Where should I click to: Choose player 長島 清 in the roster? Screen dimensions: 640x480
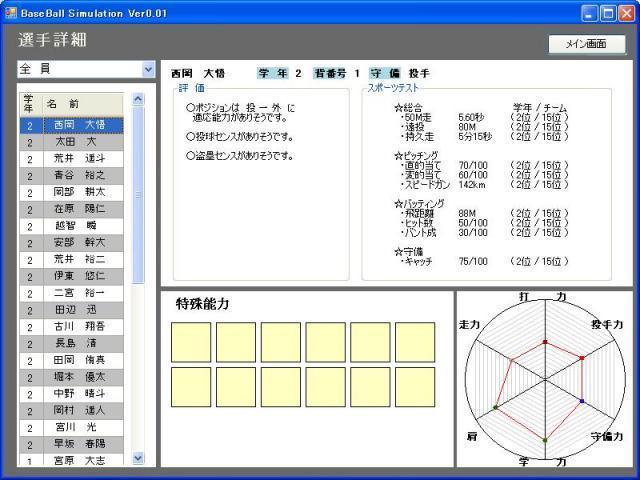click(79, 343)
